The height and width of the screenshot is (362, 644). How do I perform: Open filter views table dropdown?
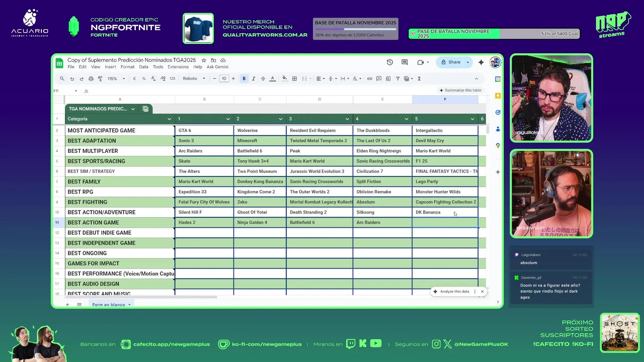point(408,78)
